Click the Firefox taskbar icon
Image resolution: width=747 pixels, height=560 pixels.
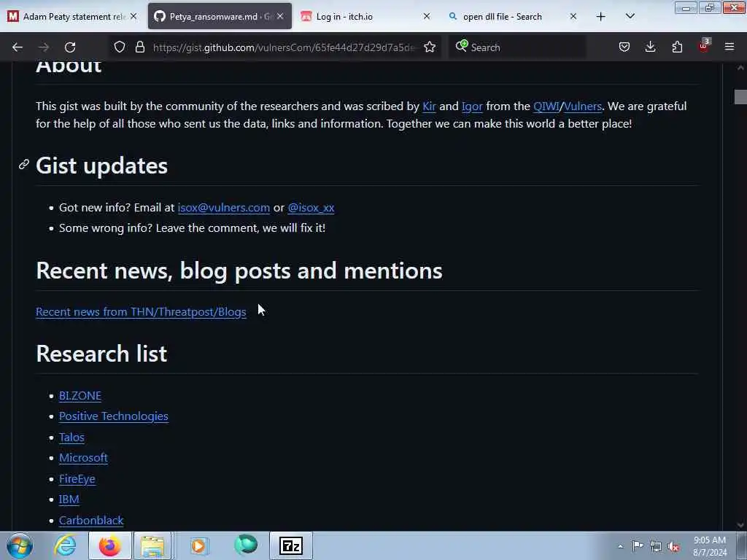[109, 545]
